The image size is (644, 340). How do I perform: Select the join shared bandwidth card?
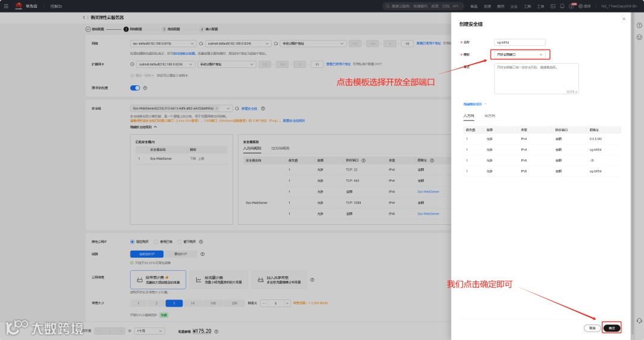279,280
